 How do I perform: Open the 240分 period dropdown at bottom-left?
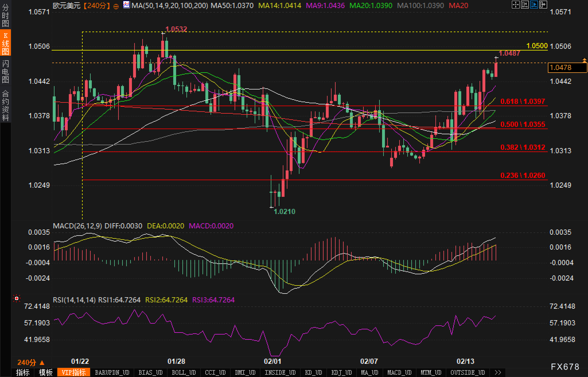31,362
